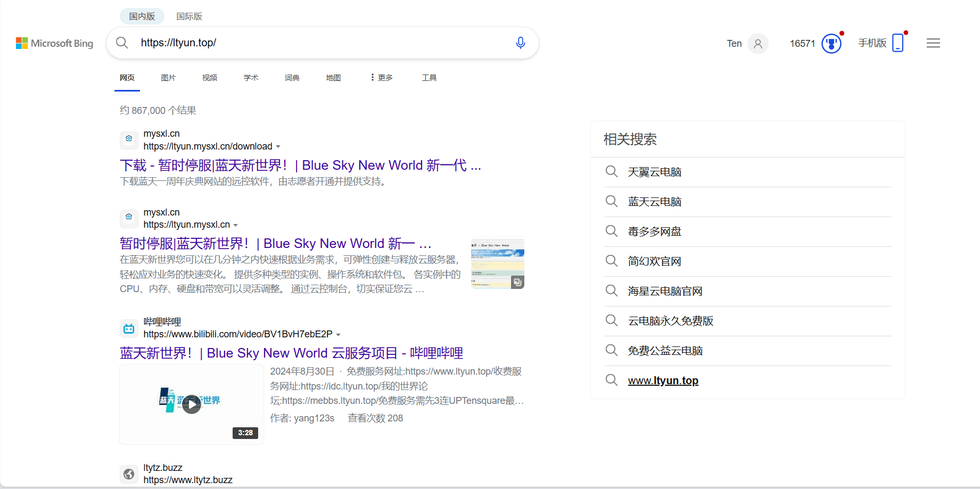Click search icon beside 简幻欢官网

tap(612, 261)
